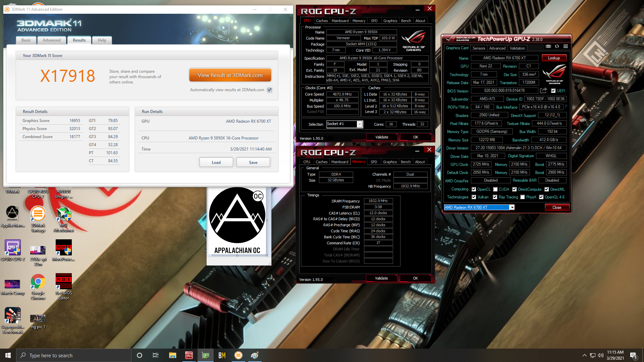This screenshot has height=362, width=644.
Task: Open the Help tab in 3DMark 11
Action: point(102,40)
